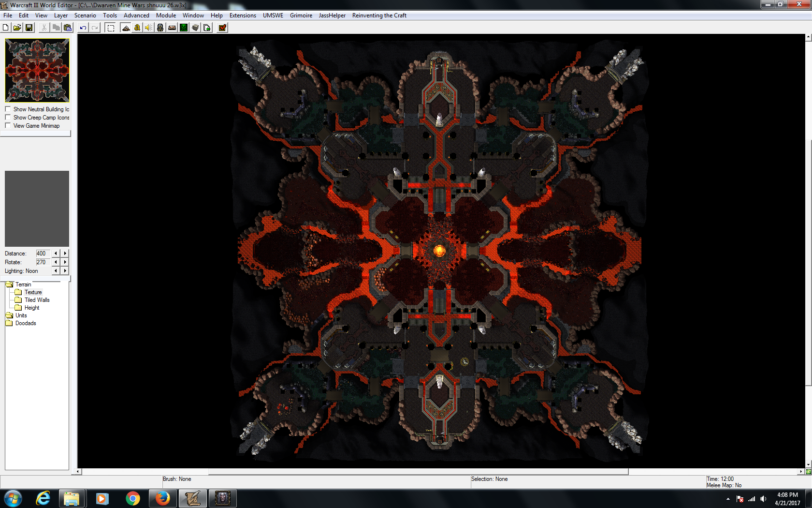Click the Cut scissors toolbar icon

tap(44, 28)
